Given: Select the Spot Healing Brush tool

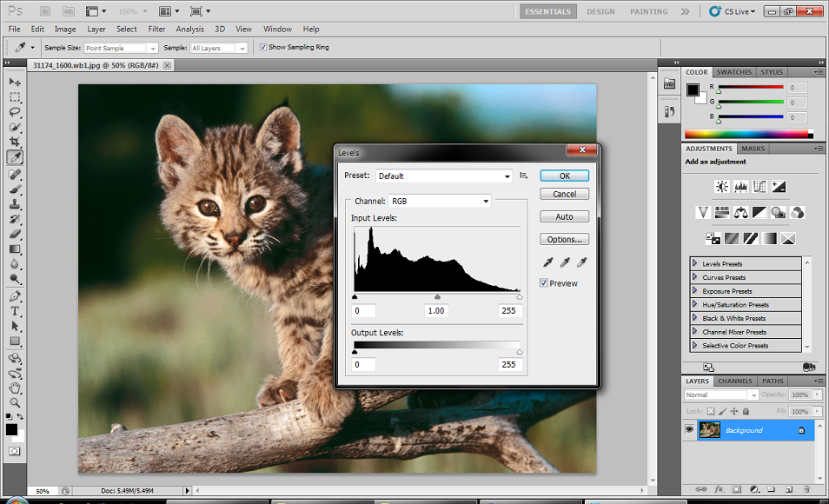Looking at the screenshot, I should 15,174.
